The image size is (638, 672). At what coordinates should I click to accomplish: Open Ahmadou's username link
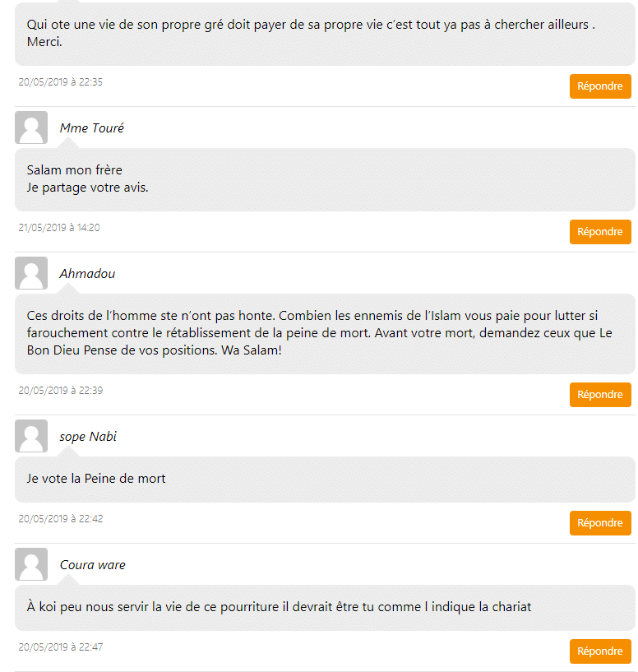click(87, 274)
